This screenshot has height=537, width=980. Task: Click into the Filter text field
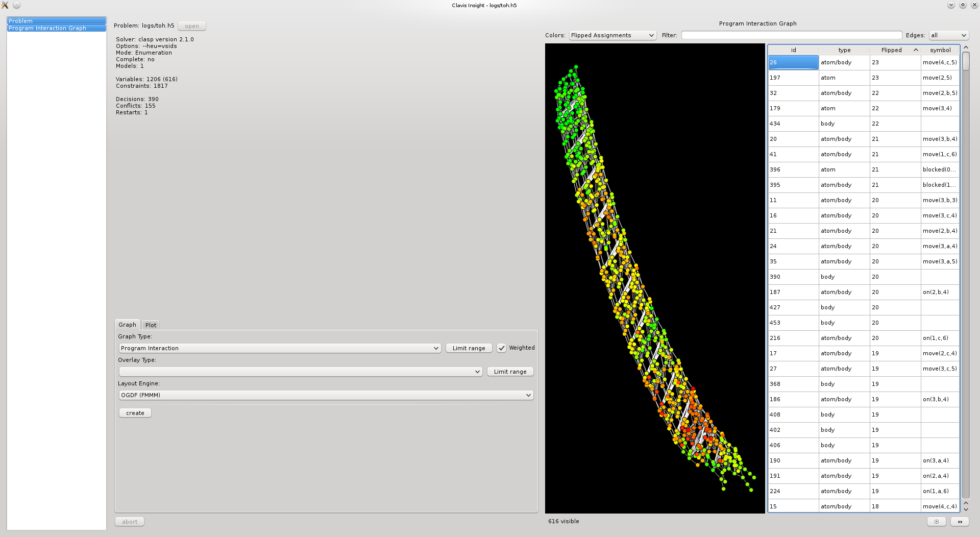[x=791, y=35]
